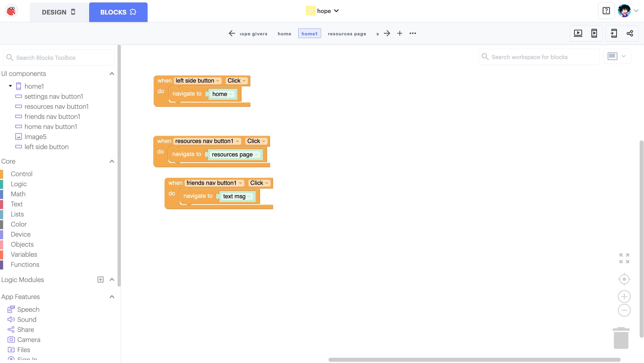
Task: Click the share app icon
Action: coord(630,33)
